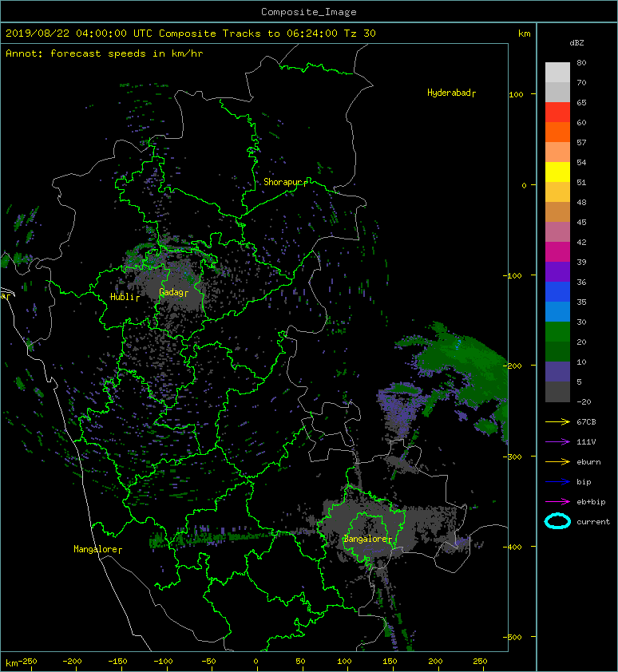This screenshot has height=672, width=618.
Task: Click the -150 tick on the bottom axis
Action: point(117,662)
